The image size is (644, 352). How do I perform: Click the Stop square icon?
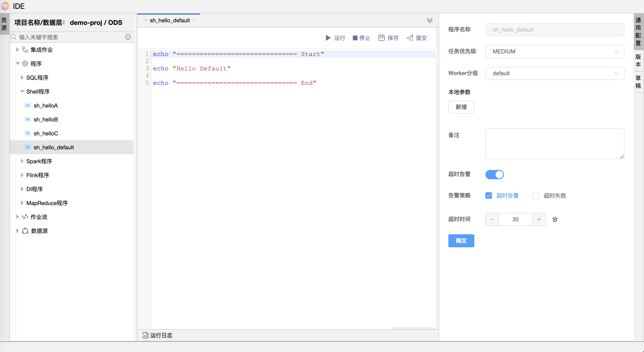[355, 38]
